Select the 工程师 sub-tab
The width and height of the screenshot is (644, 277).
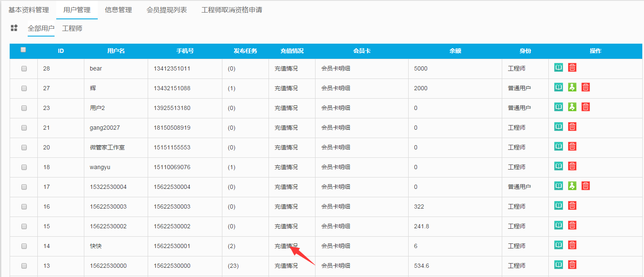click(72, 29)
